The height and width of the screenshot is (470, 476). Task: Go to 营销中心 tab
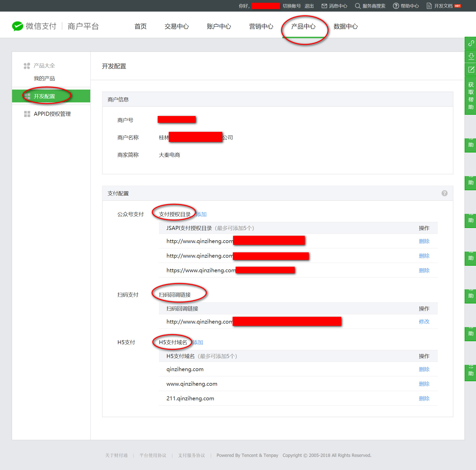click(x=261, y=26)
